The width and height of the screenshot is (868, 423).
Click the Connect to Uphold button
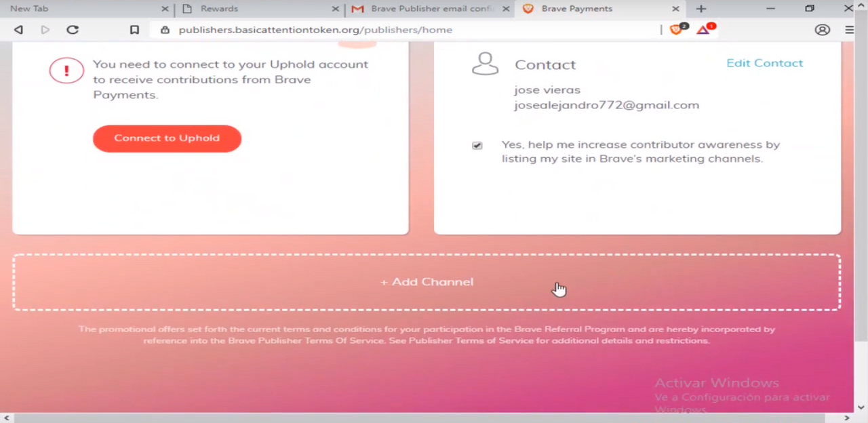tap(167, 138)
